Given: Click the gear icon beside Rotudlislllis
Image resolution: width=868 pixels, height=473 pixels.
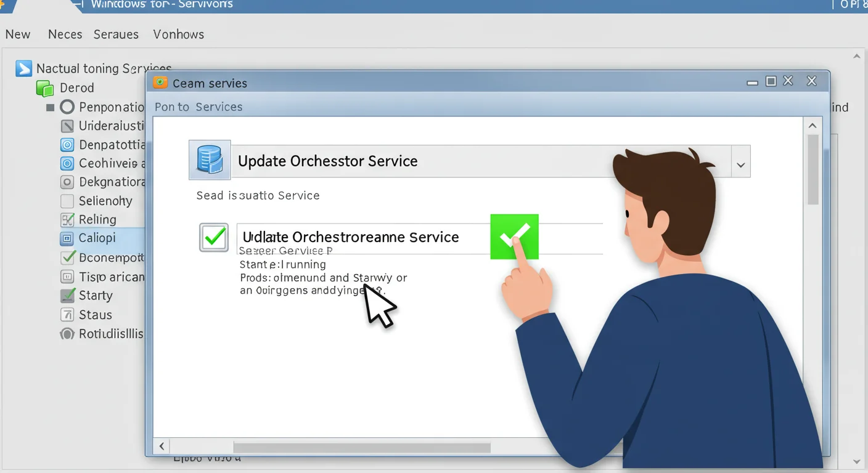Looking at the screenshot, I should pyautogui.click(x=67, y=334).
